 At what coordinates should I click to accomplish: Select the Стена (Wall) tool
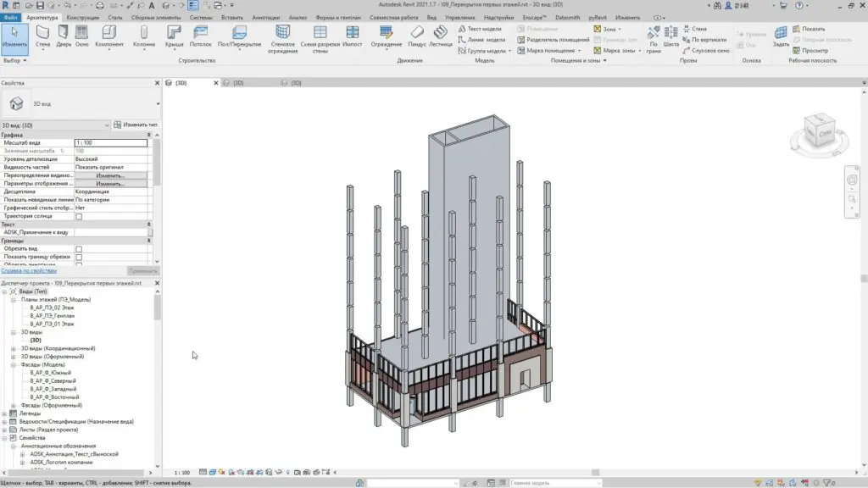[42, 34]
